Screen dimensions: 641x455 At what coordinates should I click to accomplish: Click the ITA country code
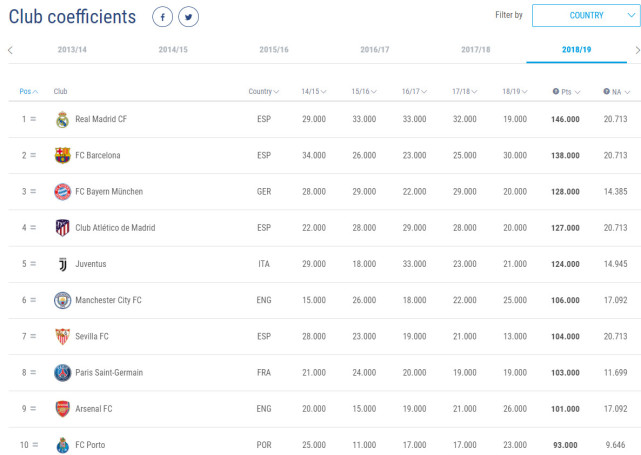coord(264,264)
